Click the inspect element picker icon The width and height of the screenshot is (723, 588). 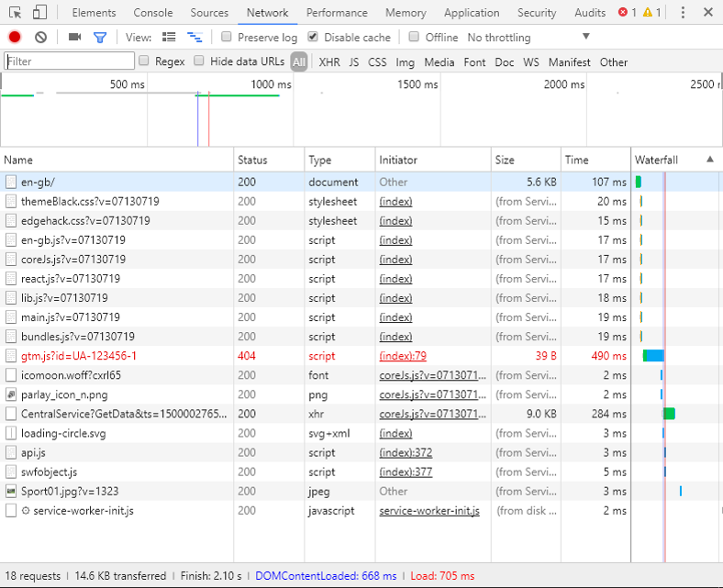pos(15,13)
